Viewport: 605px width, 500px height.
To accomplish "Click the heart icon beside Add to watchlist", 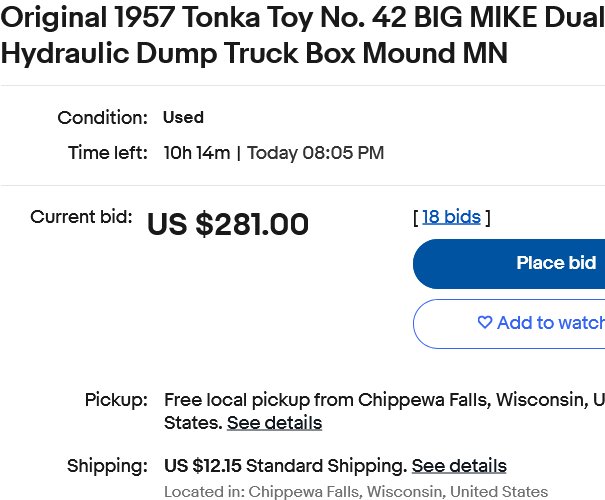I will click(485, 322).
